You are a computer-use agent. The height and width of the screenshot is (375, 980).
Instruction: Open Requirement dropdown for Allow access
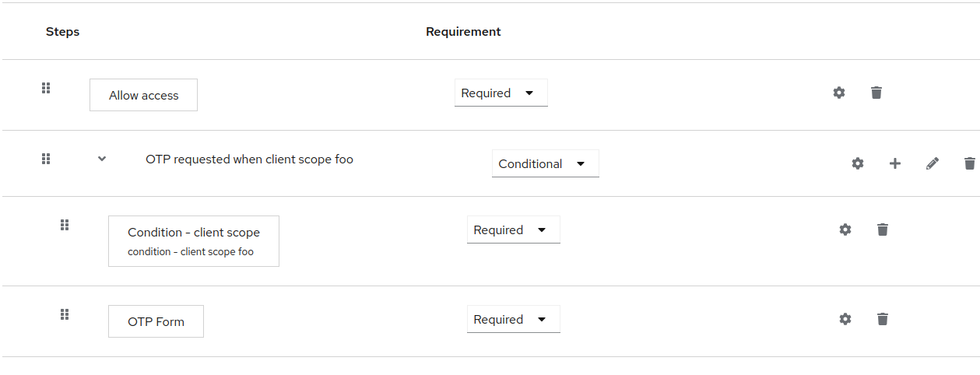[501, 93]
